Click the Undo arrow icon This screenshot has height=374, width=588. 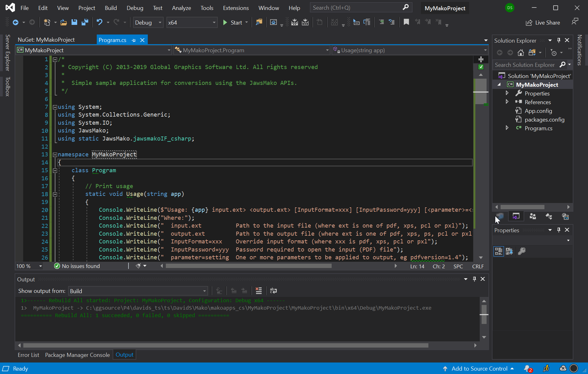coord(99,22)
